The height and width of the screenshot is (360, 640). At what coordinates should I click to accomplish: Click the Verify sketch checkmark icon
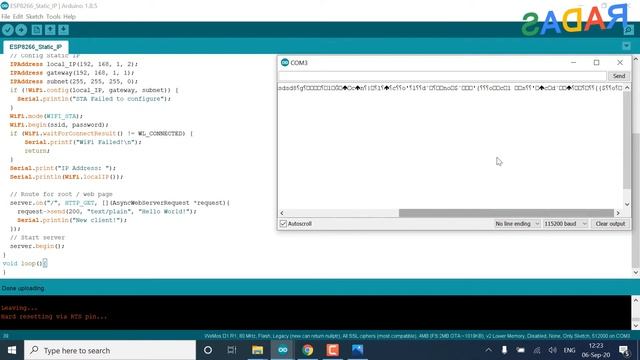click(8, 30)
